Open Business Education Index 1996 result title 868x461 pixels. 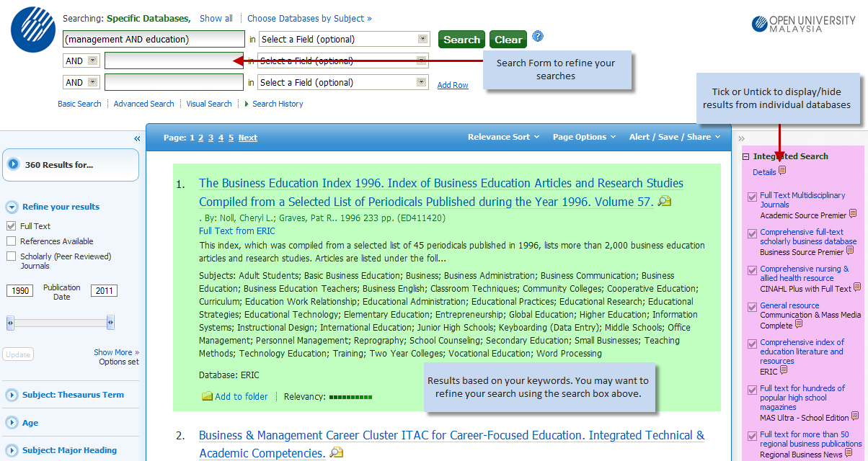click(x=441, y=192)
